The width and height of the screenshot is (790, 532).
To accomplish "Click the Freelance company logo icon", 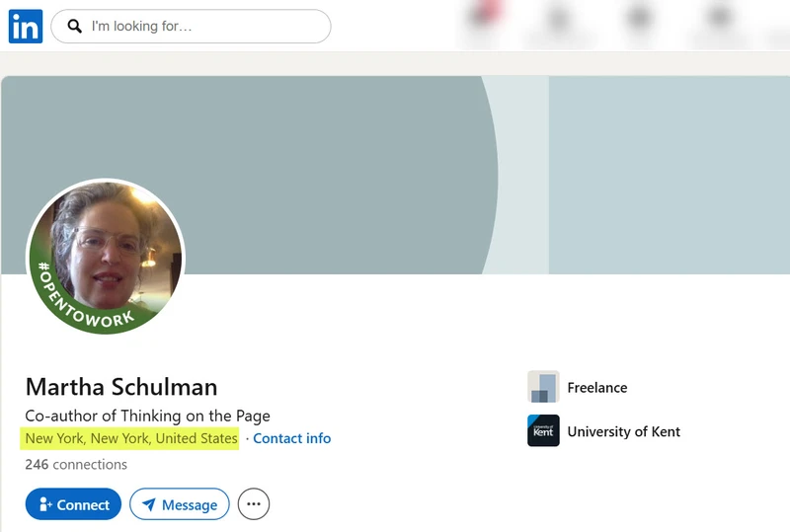I will click(543, 387).
